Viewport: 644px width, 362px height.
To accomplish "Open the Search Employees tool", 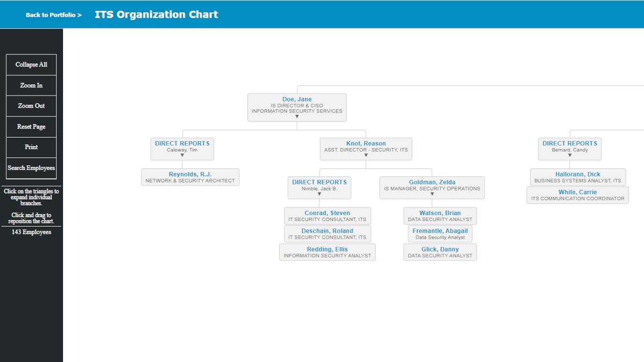I will pyautogui.click(x=31, y=168).
